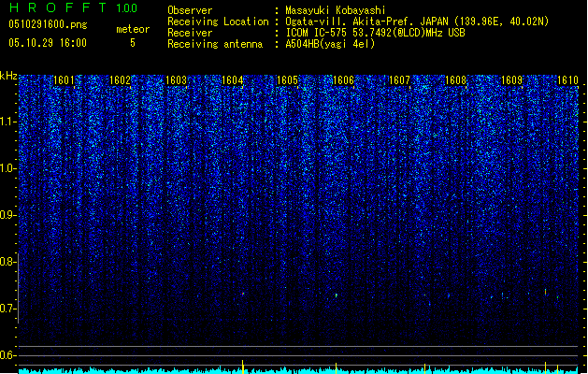588x374 pixels.
Task: Click the yellow power spike below 1606
Action: (336, 368)
